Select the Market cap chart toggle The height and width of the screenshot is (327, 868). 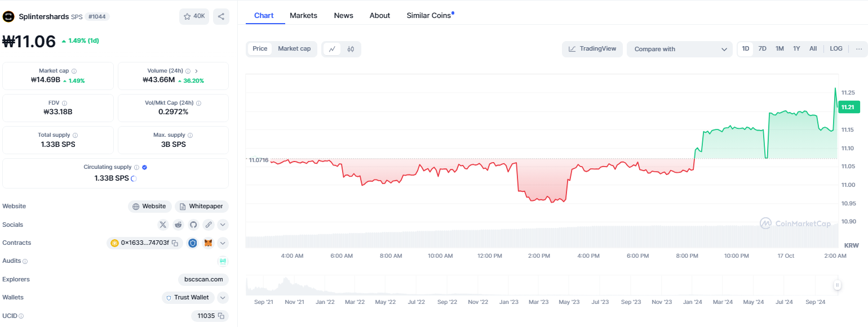point(294,49)
